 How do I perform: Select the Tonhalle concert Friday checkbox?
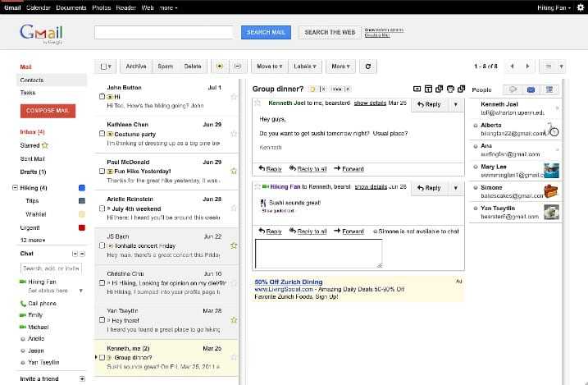pos(102,245)
